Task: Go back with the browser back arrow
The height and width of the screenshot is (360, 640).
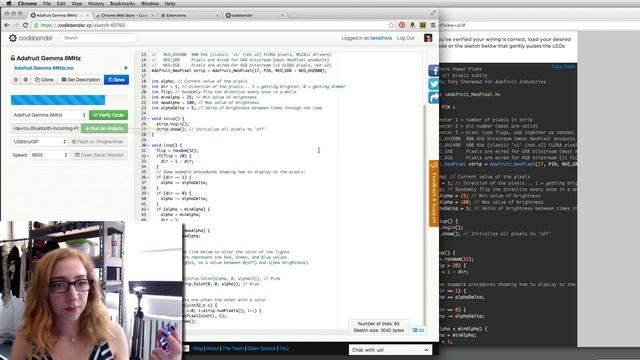Action: pos(7,25)
